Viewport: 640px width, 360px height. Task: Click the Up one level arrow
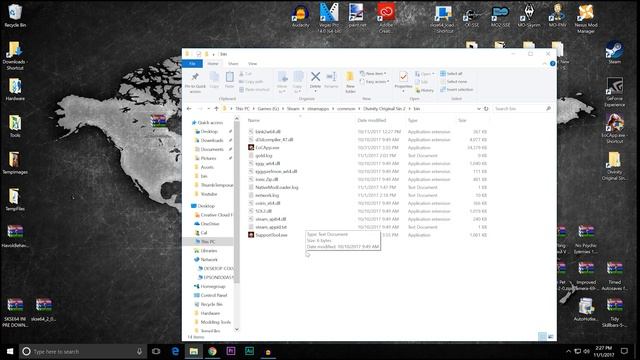pos(216,109)
